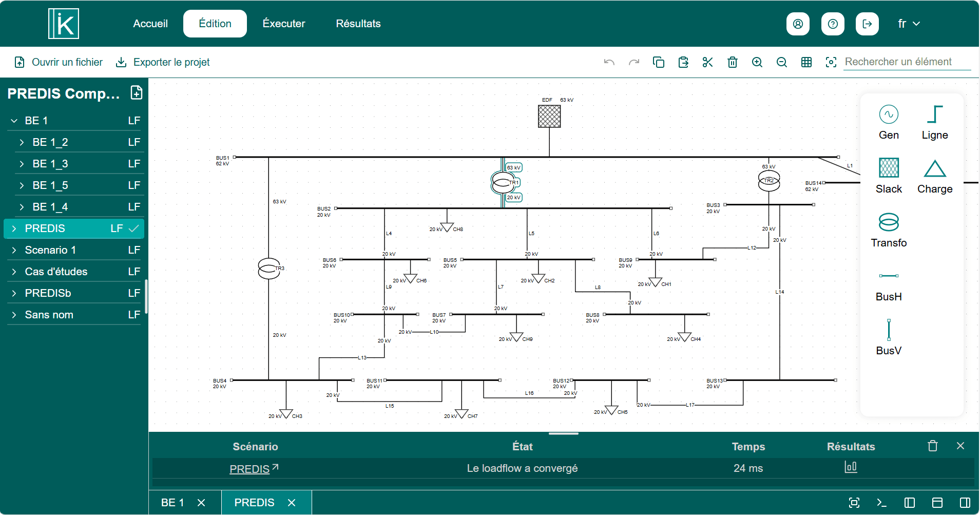Open the user account icon
Viewport: 980px width, 515px height.
pyautogui.click(x=798, y=24)
